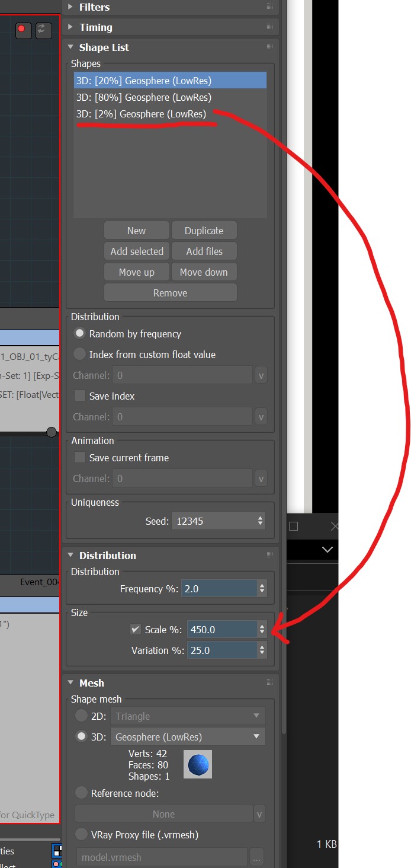
Task: Toggle the Save current frame checkbox
Action: click(x=80, y=458)
